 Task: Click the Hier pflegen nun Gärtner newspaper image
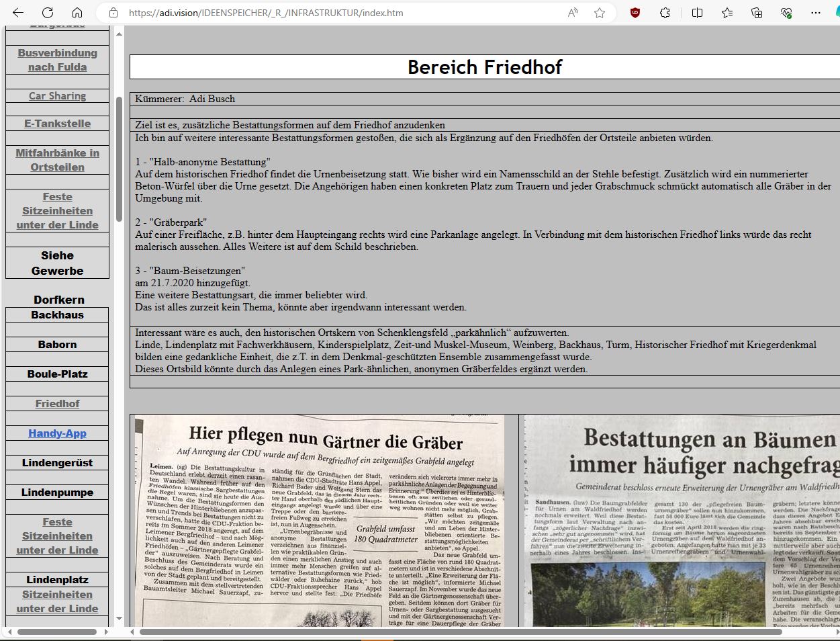coord(320,521)
